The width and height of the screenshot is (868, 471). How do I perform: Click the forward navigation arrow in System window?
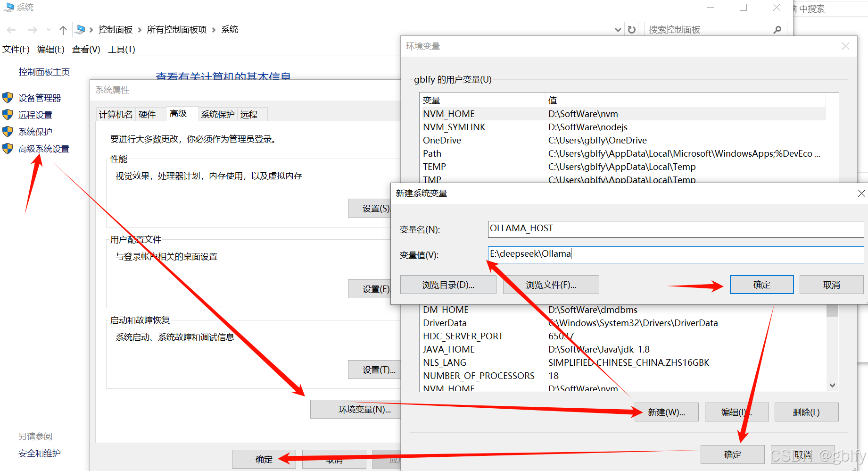(32, 30)
